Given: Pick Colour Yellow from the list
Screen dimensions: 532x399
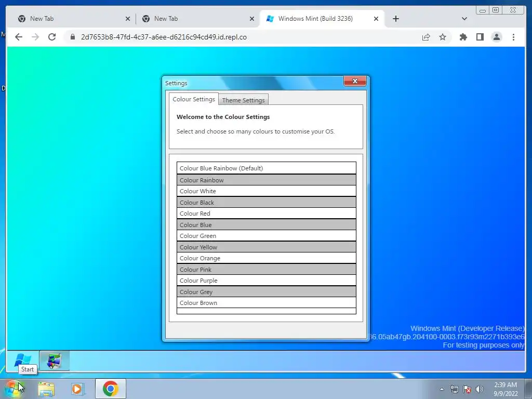Looking at the screenshot, I should 267,247.
